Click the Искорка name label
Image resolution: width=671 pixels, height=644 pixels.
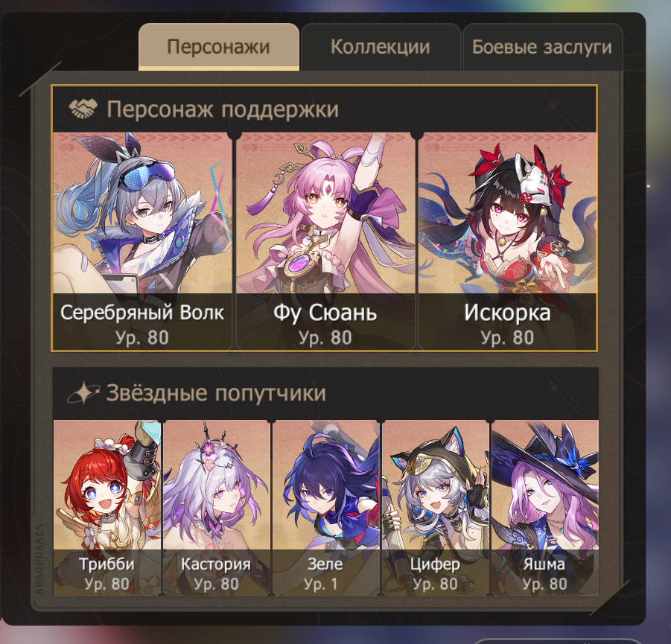pyautogui.click(x=507, y=313)
